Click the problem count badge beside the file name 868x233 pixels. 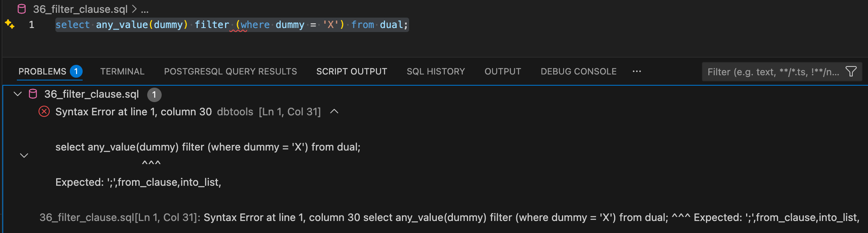tap(154, 95)
